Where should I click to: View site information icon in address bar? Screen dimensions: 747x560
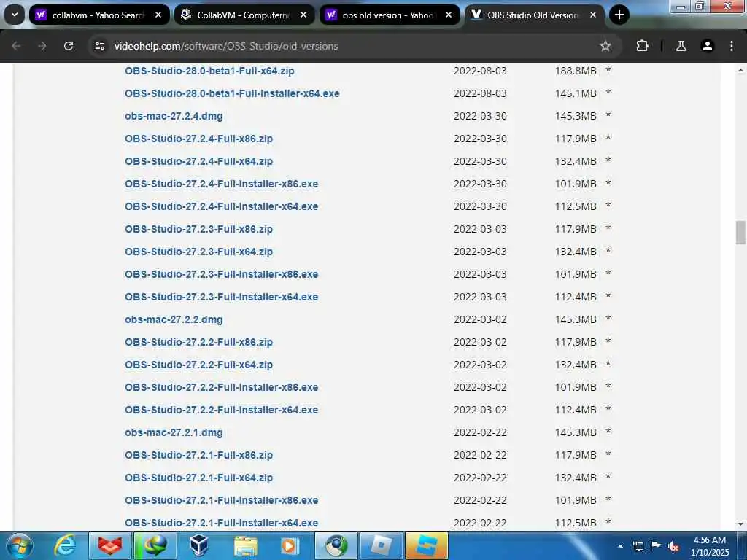[x=99, y=46]
